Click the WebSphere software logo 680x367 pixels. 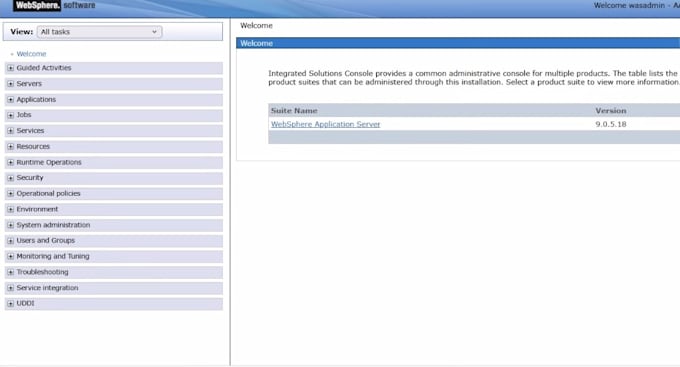point(54,5)
